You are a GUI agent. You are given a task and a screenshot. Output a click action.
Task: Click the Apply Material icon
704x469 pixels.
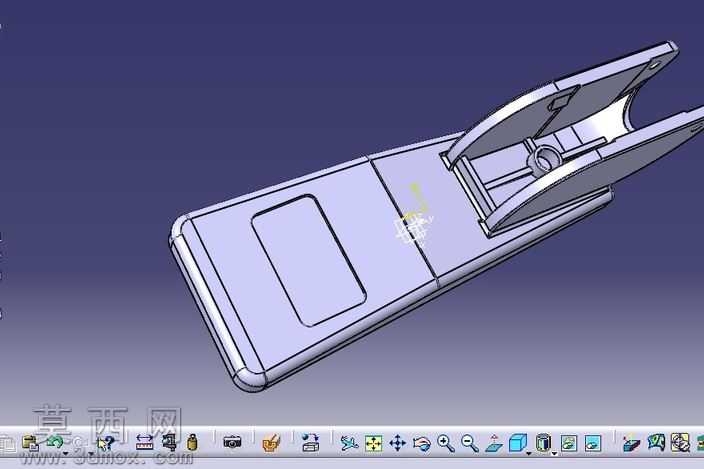click(x=271, y=443)
